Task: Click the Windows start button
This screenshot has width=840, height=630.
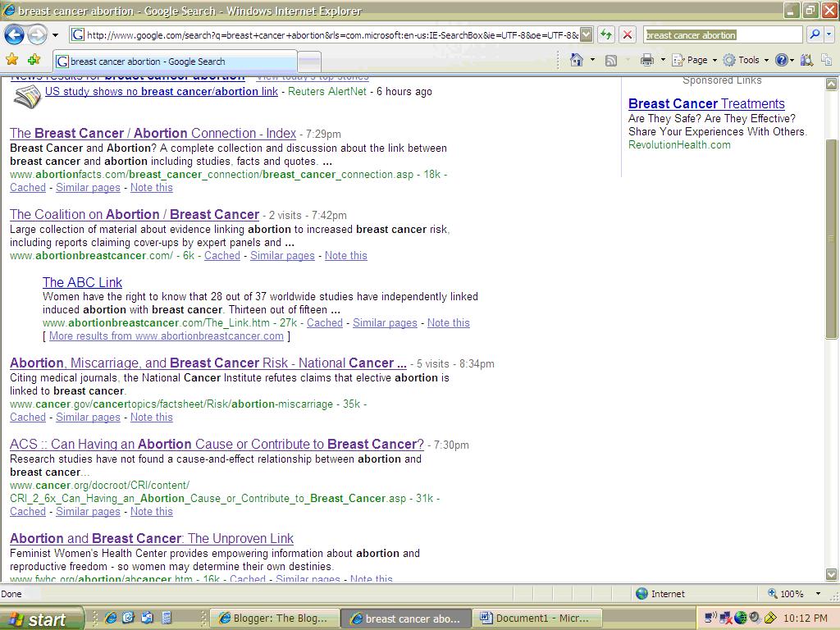Action: tap(42, 619)
